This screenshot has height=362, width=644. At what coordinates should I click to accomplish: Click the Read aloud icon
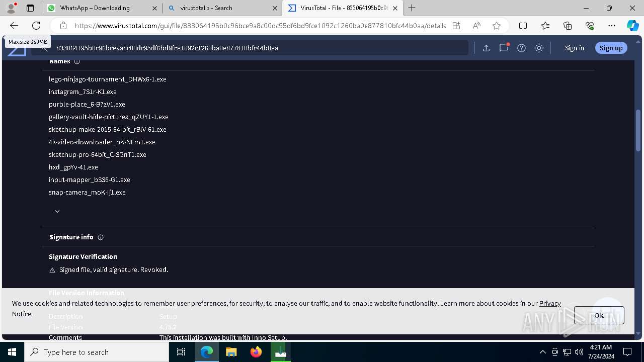[x=476, y=26]
